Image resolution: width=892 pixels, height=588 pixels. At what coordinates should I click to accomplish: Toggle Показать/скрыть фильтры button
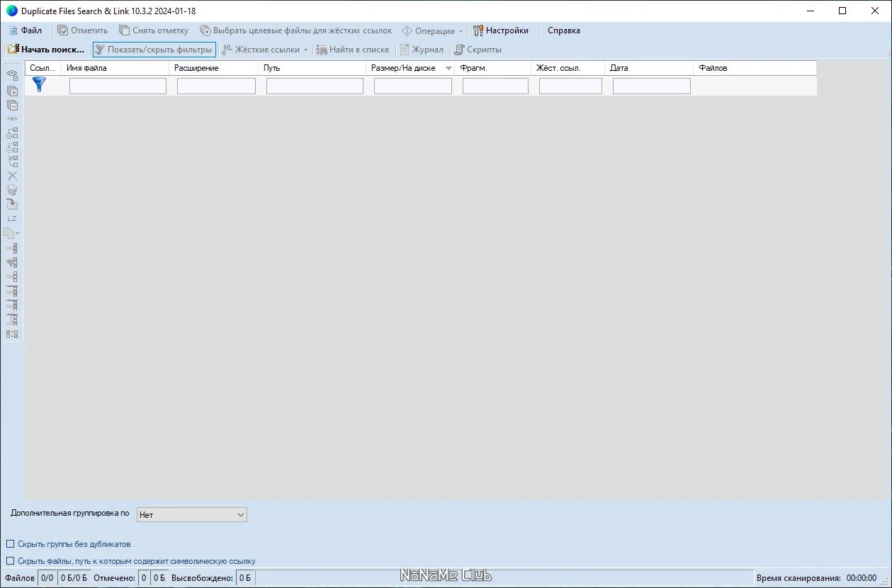click(154, 50)
